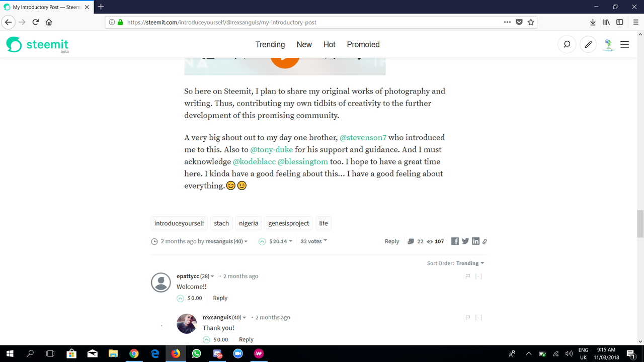The image size is (644, 362).
Task: Go to the Trending tab
Action: [270, 44]
